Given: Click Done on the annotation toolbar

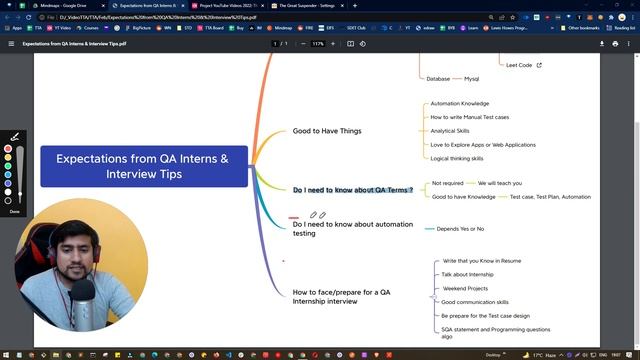Looking at the screenshot, I should pos(14,211).
